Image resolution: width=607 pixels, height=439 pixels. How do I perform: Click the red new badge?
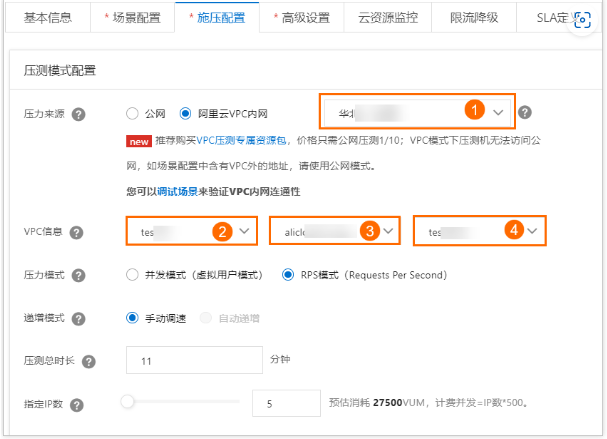(139, 141)
